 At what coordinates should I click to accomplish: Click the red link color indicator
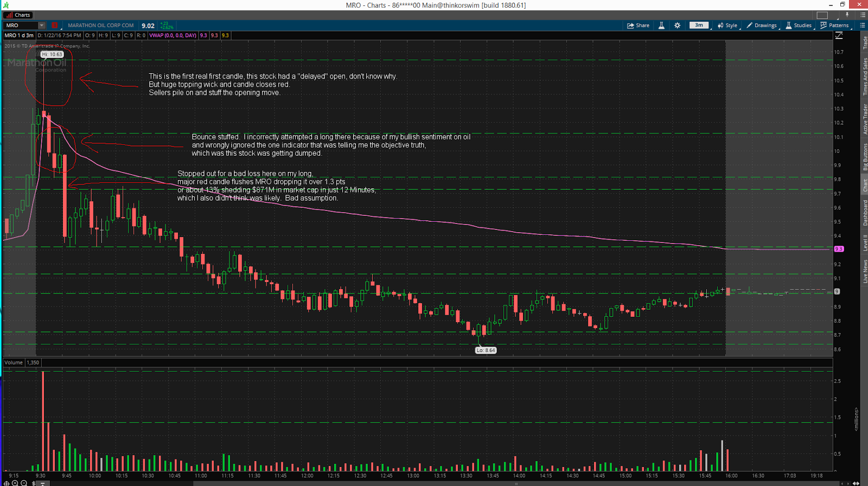point(54,25)
